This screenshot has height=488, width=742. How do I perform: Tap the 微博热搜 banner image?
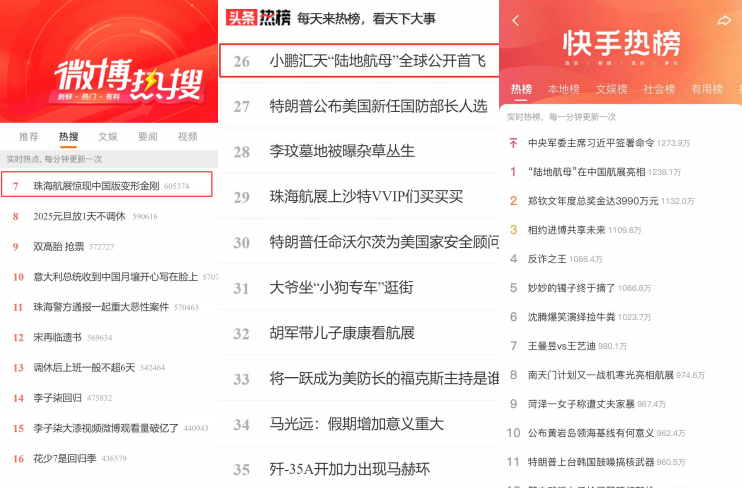tap(109, 62)
